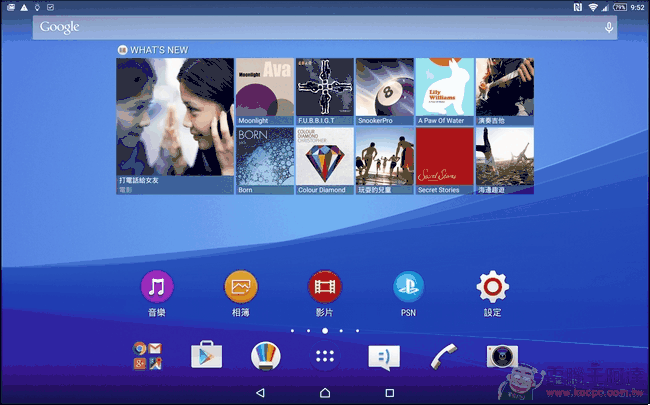Screen dimensions: 650x405
Task: Switch to the second home page dot
Action: click(x=308, y=331)
